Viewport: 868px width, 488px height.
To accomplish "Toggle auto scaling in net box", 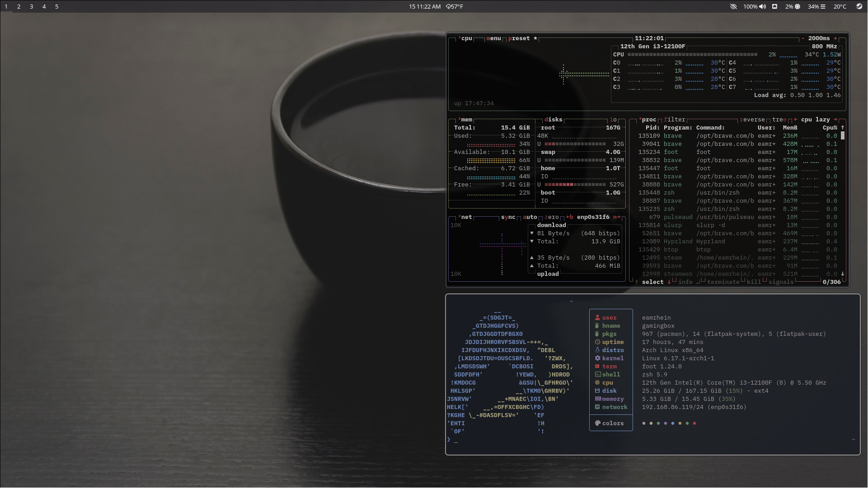I will point(530,217).
